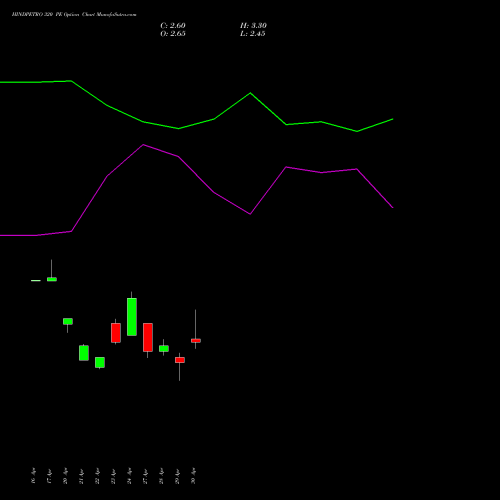Click the 17 Apr date label
The width and height of the screenshot is (500, 500).
click(x=49, y=476)
